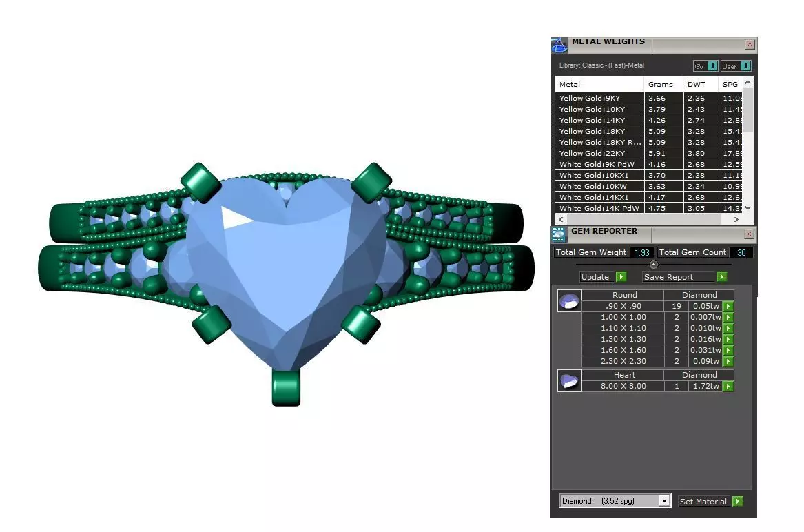The height and width of the screenshot is (532, 804).
Task: Click the 2.30 X 2.30 gem size cell
Action: pyautogui.click(x=623, y=362)
